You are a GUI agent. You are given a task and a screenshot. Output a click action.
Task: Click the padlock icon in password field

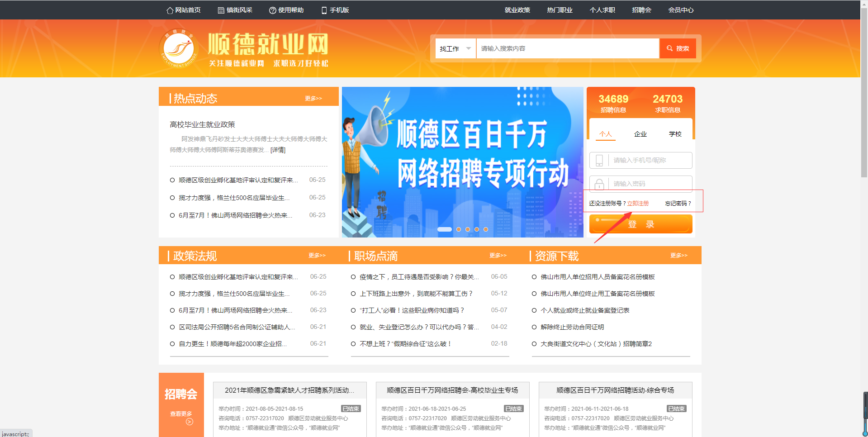point(599,184)
